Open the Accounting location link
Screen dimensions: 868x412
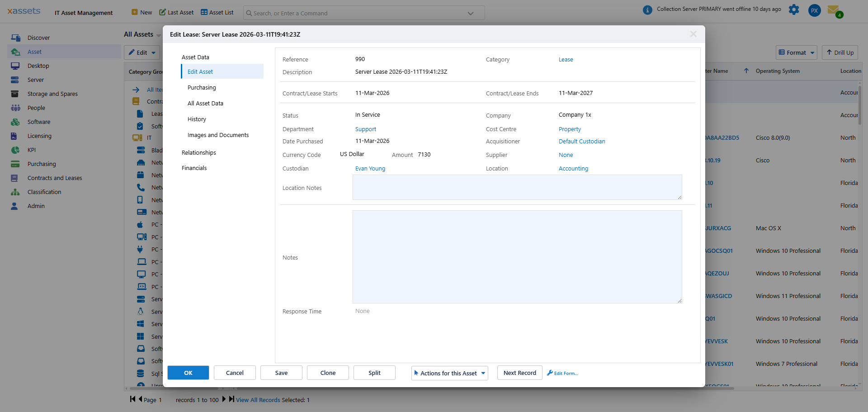[x=573, y=168]
